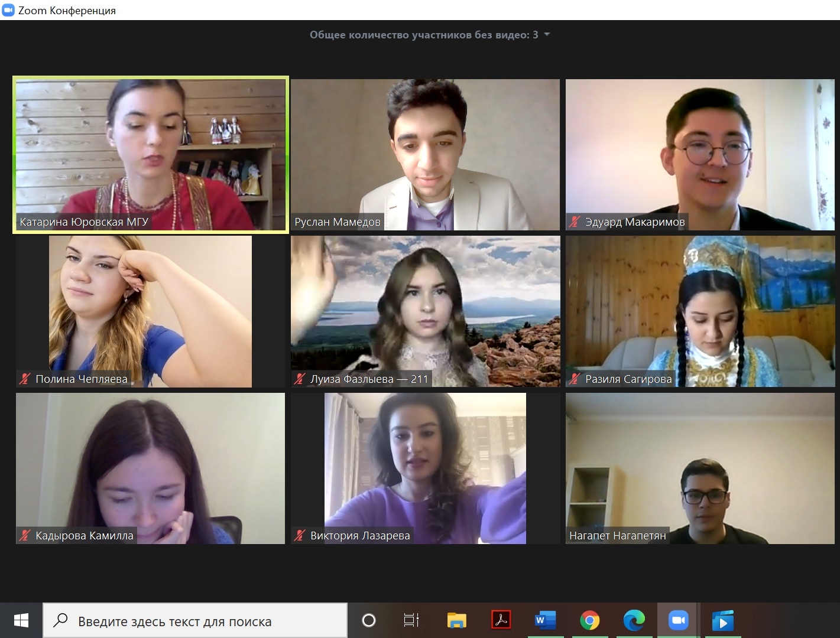The height and width of the screenshot is (638, 840).
Task: Click the Zoom logo in the title bar
Action: [8, 10]
